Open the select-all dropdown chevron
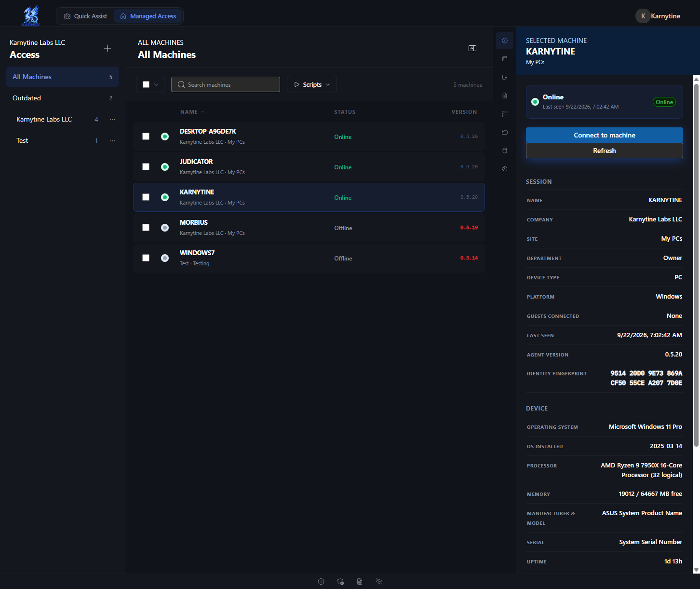700x589 pixels. click(x=156, y=84)
